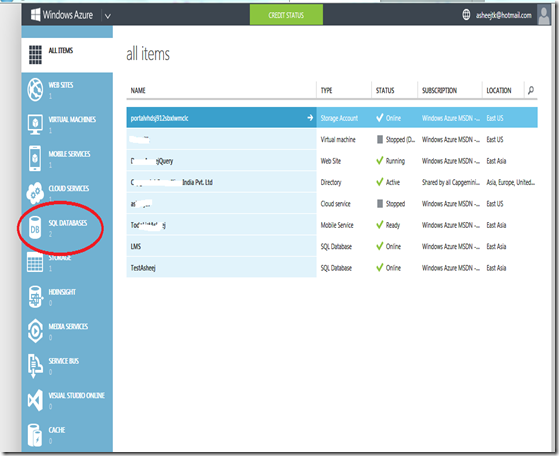Sort by the Status column header
The width and height of the screenshot is (559, 456).
click(385, 90)
